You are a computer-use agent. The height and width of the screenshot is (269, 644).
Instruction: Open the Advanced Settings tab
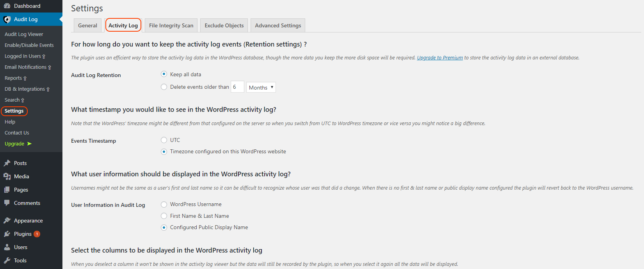point(278,25)
